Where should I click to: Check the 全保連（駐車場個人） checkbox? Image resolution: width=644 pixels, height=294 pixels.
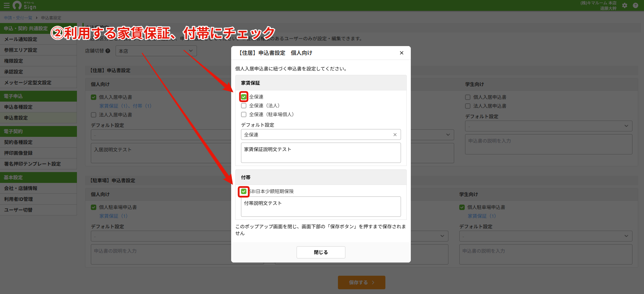tap(244, 114)
